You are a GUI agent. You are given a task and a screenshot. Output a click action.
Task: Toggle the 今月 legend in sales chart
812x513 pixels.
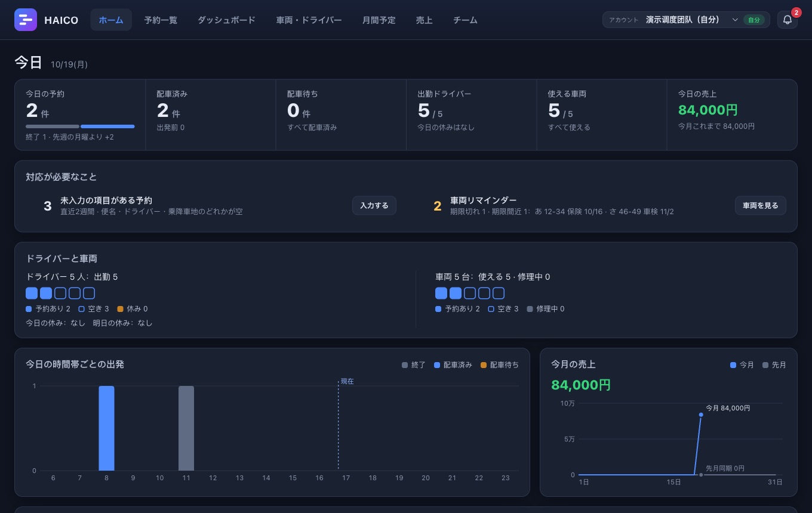coord(742,364)
